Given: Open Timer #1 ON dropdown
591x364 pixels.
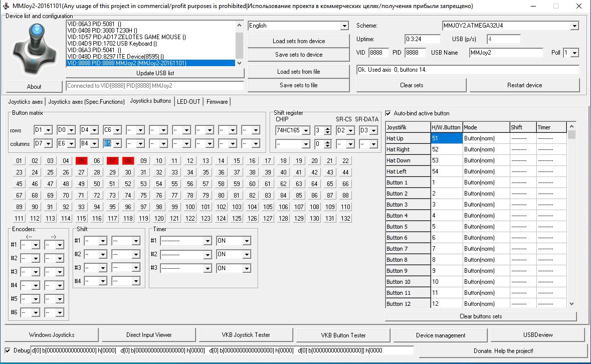Looking at the screenshot, I should 247,241.
